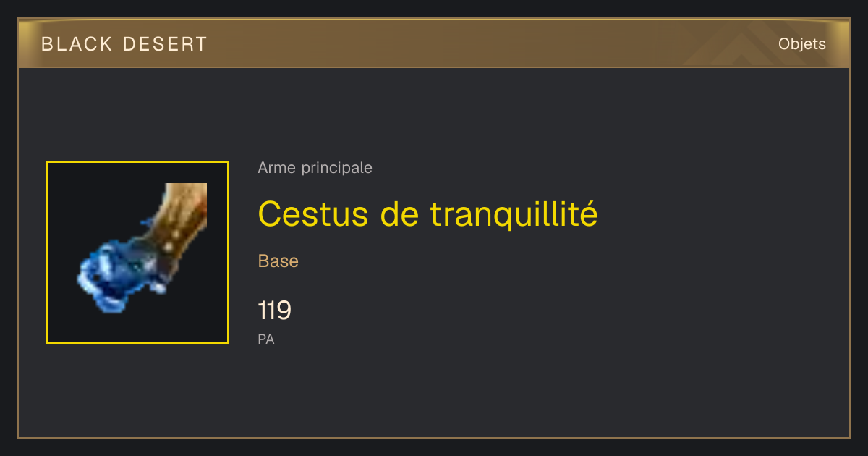Select the Cestus de tranquillité item name
Viewport: 868px width, 456px height.
428,214
